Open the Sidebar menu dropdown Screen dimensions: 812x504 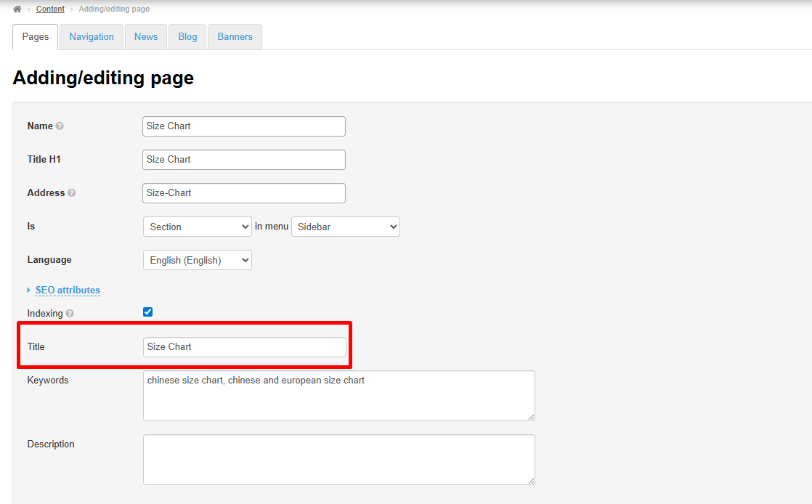click(346, 227)
